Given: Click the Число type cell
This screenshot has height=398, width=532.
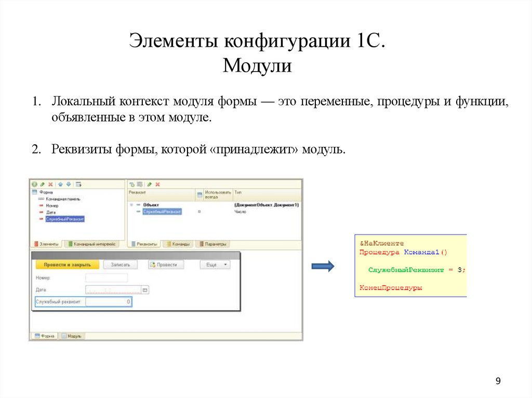Looking at the screenshot, I should pyautogui.click(x=240, y=212).
